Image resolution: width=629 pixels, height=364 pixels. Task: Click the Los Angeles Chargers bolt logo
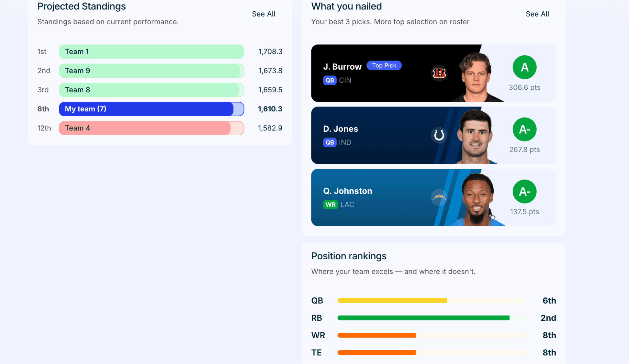click(439, 197)
